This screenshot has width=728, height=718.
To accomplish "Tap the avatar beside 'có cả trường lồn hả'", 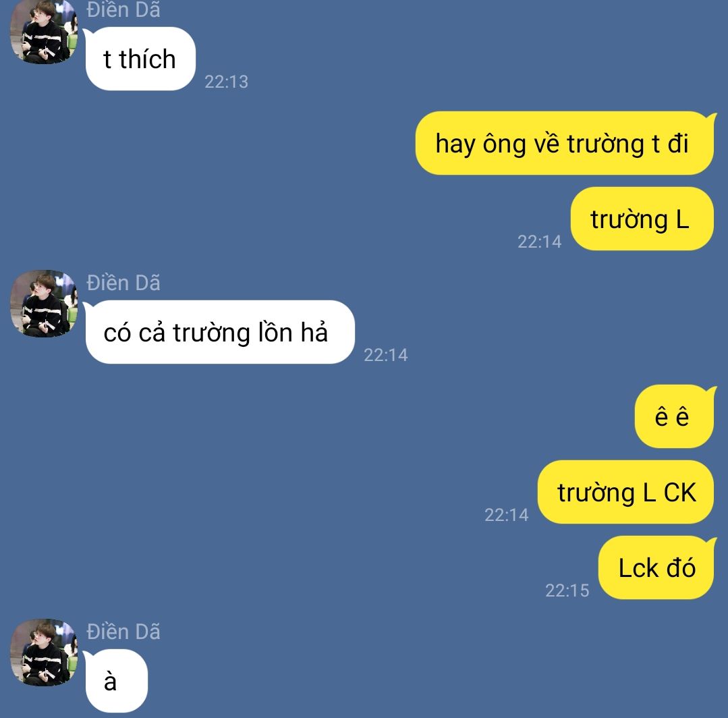I will click(44, 304).
